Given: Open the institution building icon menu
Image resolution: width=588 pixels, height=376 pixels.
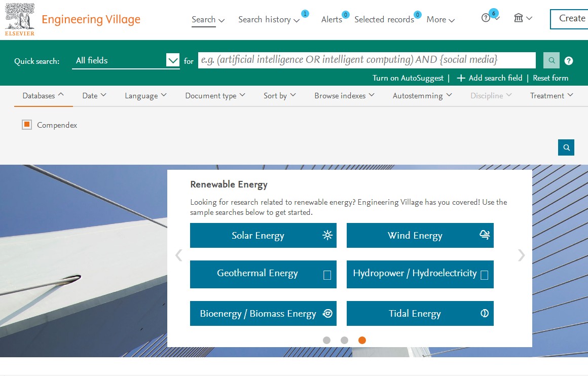Looking at the screenshot, I should (x=523, y=18).
